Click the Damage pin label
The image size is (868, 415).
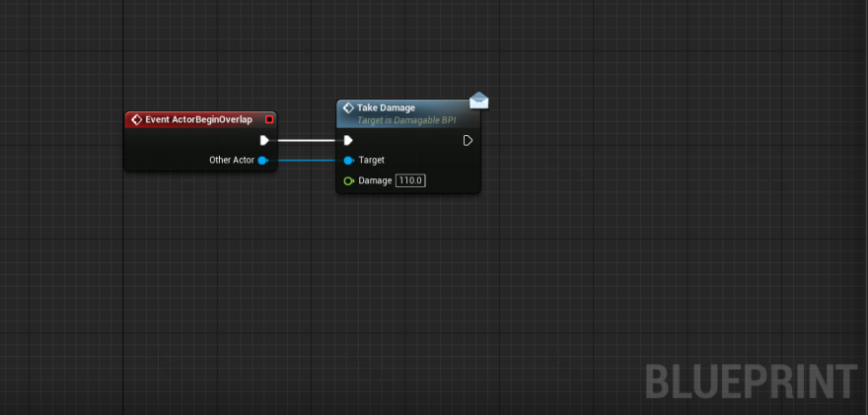click(x=375, y=180)
